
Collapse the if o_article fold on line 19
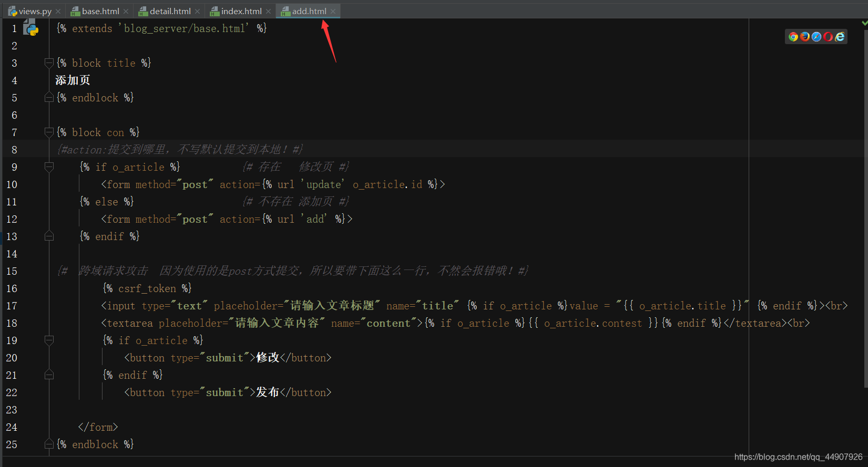coord(49,340)
